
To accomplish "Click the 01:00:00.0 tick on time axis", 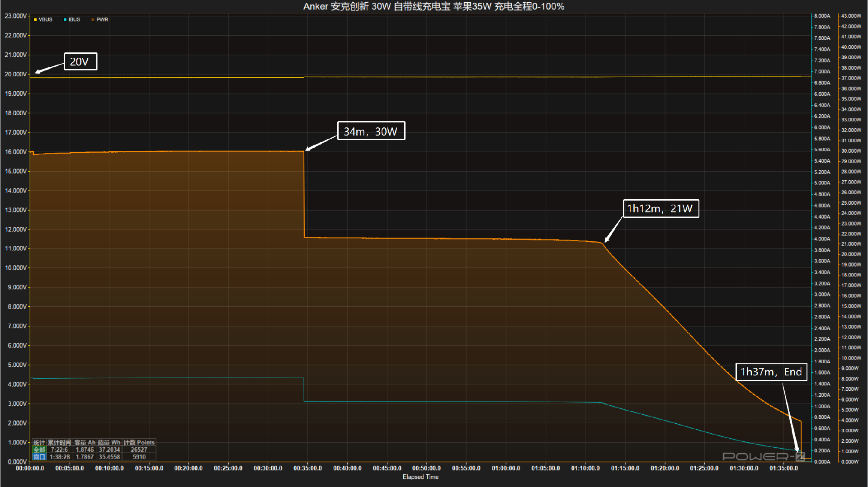I will (506, 468).
